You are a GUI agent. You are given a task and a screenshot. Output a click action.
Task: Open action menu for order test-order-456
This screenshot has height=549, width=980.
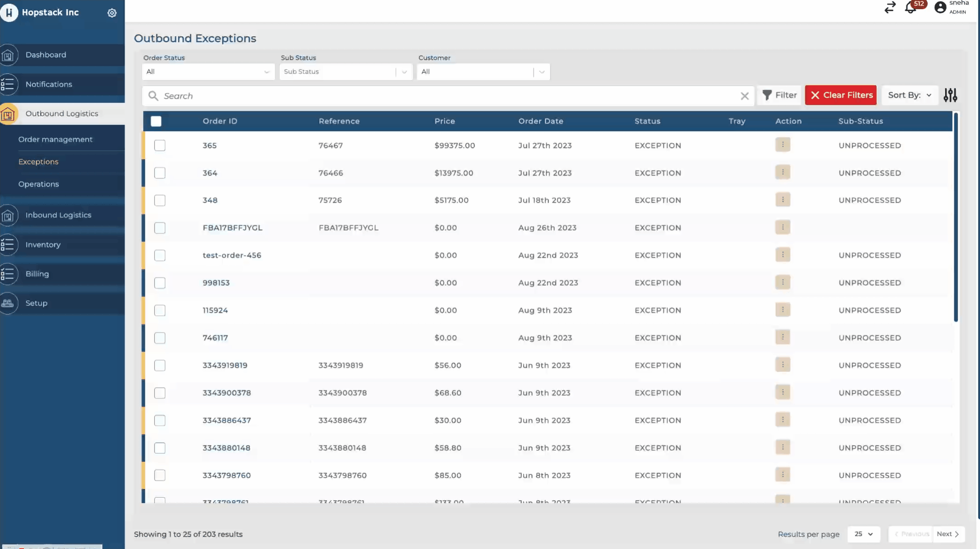783,255
